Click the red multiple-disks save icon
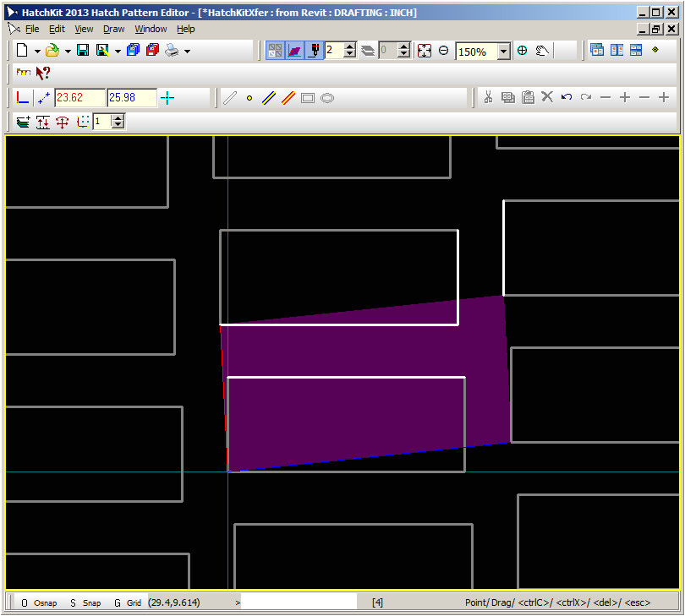The image size is (685, 616). 152,51
